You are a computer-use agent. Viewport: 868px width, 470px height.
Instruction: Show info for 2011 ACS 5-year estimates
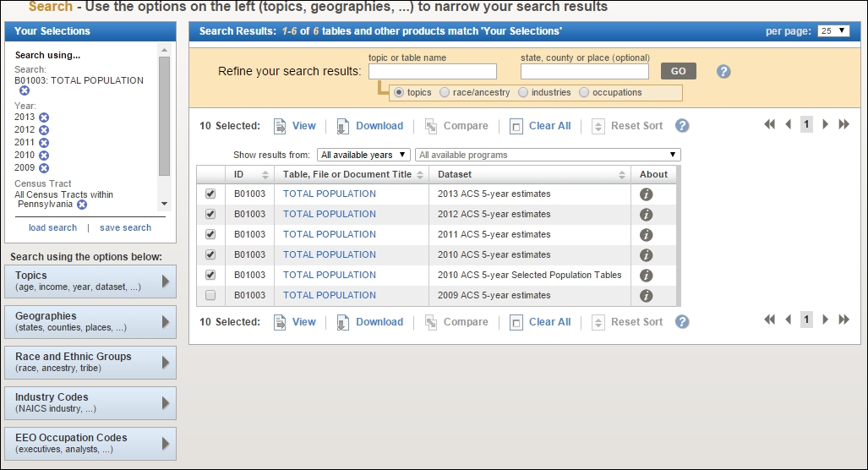tap(646, 235)
